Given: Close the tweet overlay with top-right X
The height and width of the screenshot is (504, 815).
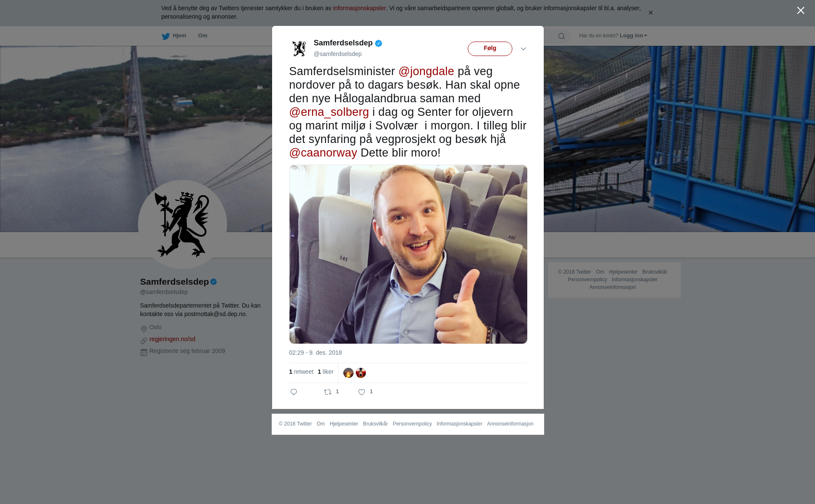Looking at the screenshot, I should coord(801,11).
